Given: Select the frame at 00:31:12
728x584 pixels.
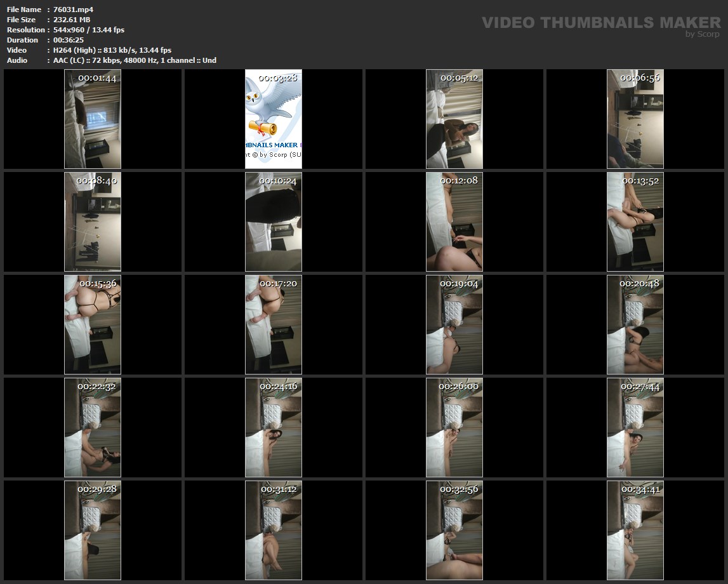Looking at the screenshot, I should tap(274, 531).
